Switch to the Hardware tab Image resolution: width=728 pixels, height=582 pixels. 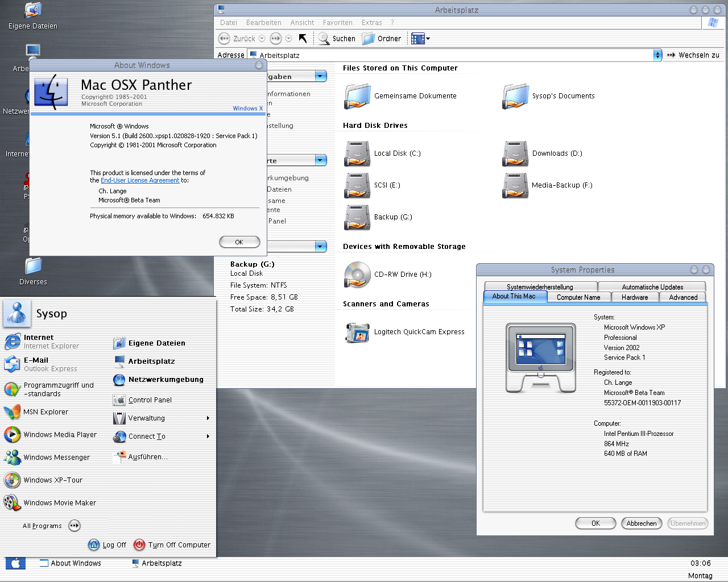tap(635, 297)
